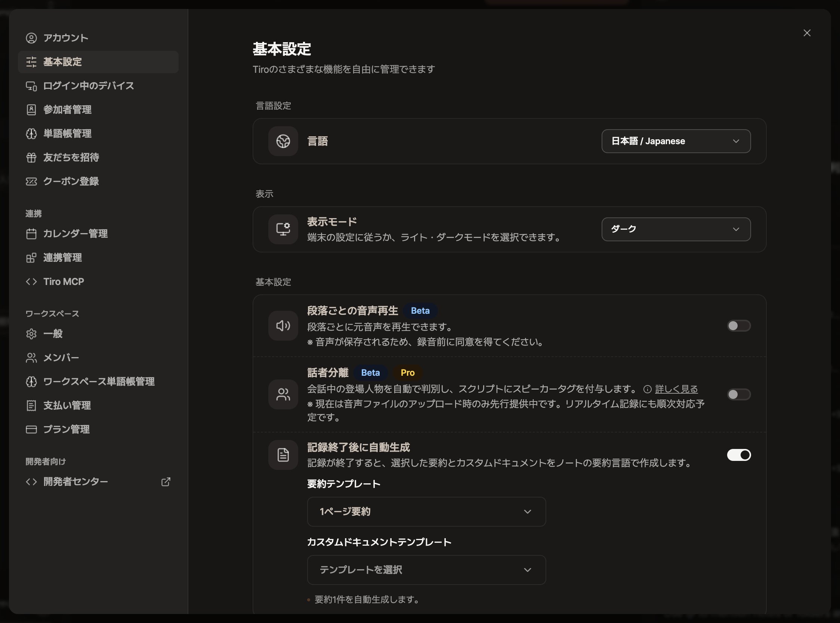Click the 要約1件を自動生成します。 note
Viewport: 840px width, 623px height.
367,599
